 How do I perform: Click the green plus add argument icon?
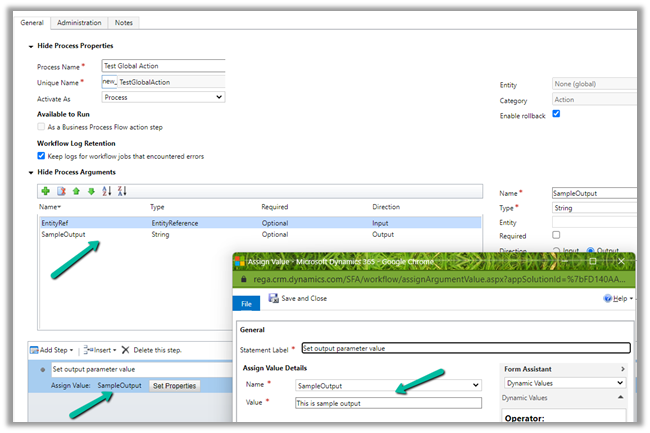tap(45, 190)
